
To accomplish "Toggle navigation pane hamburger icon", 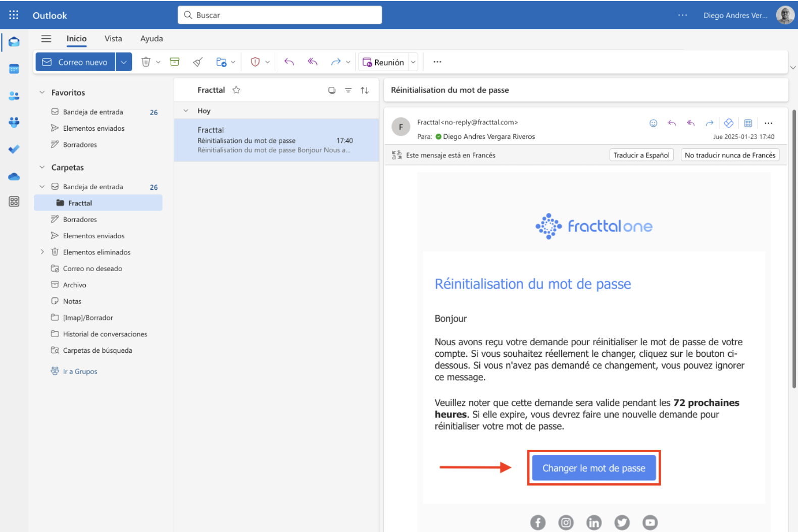I will pyautogui.click(x=46, y=38).
